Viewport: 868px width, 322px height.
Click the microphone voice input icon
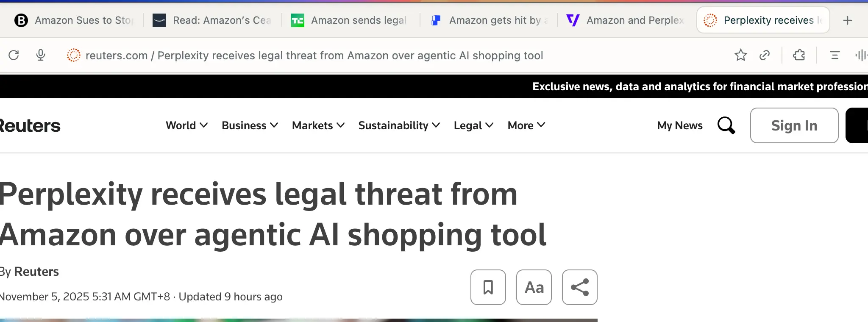41,55
